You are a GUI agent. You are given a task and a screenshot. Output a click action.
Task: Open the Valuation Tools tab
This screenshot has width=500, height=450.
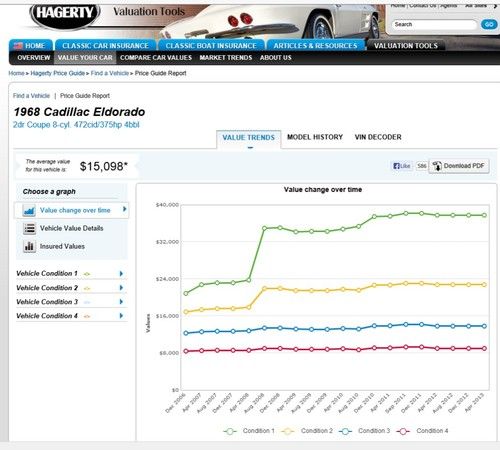tap(406, 46)
